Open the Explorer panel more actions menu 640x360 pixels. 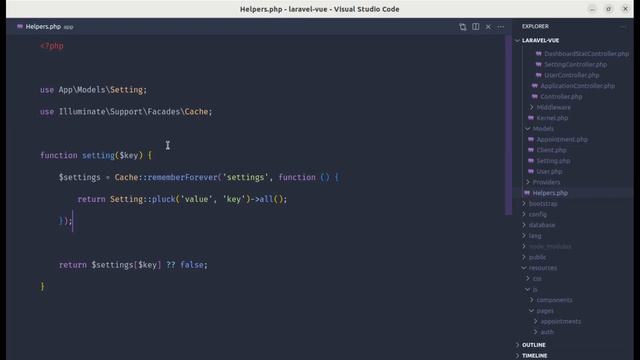[x=623, y=26]
